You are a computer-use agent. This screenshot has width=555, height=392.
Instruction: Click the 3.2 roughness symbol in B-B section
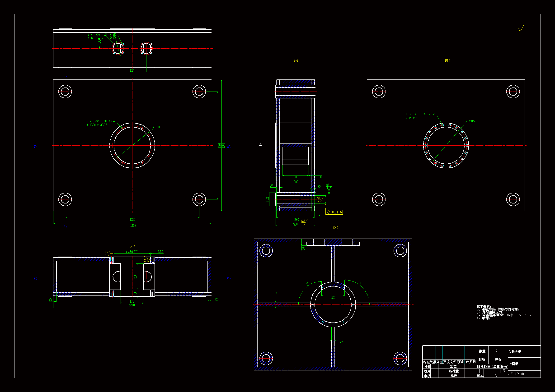pyautogui.click(x=320, y=199)
